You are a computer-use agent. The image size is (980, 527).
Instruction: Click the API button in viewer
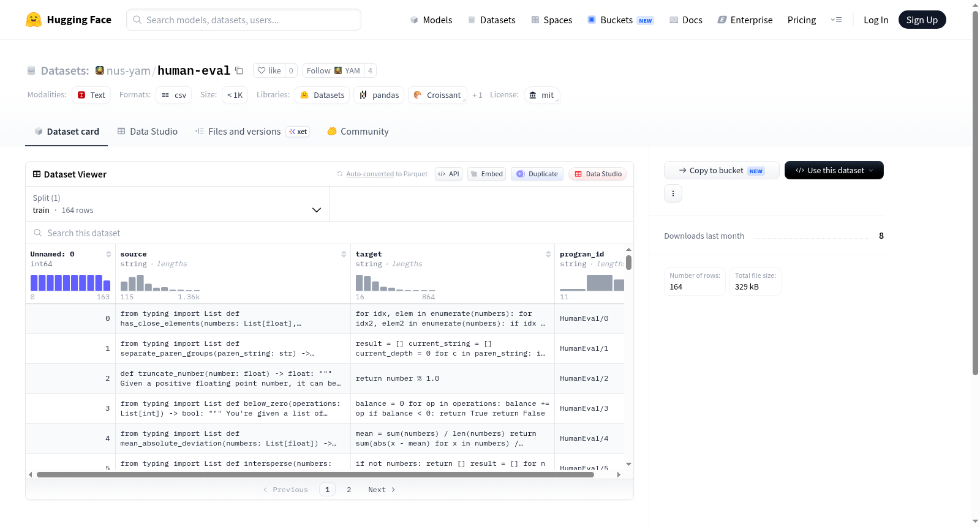[448, 174]
